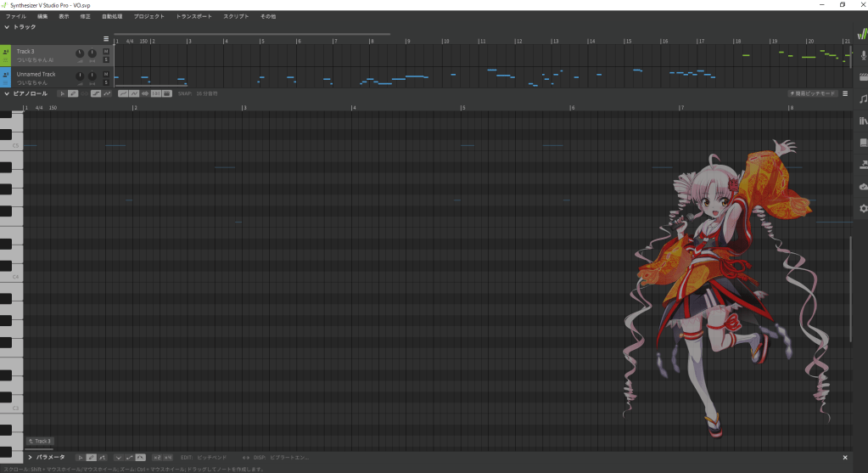
Task: Open the Render export icon in the sidebar
Action: (863, 165)
